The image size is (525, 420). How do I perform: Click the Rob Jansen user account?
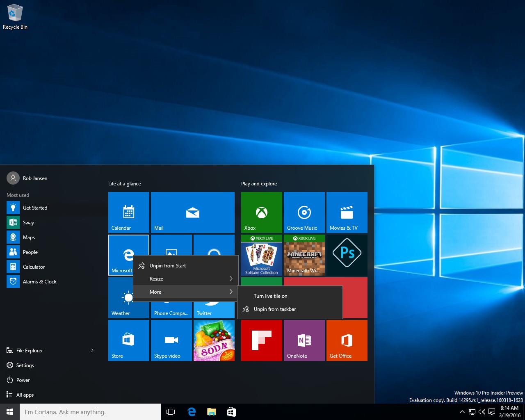click(x=27, y=178)
